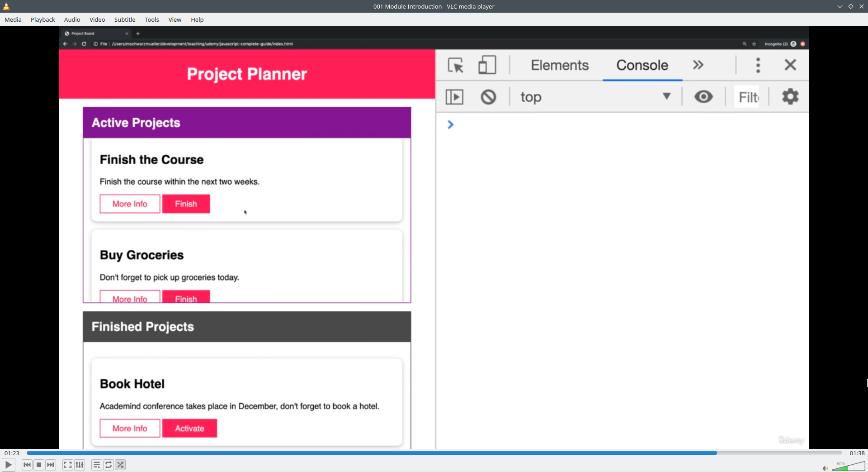Image resolution: width=868 pixels, height=472 pixels.
Task: Toggle elapsed time display 01:23
Action: 12,453
